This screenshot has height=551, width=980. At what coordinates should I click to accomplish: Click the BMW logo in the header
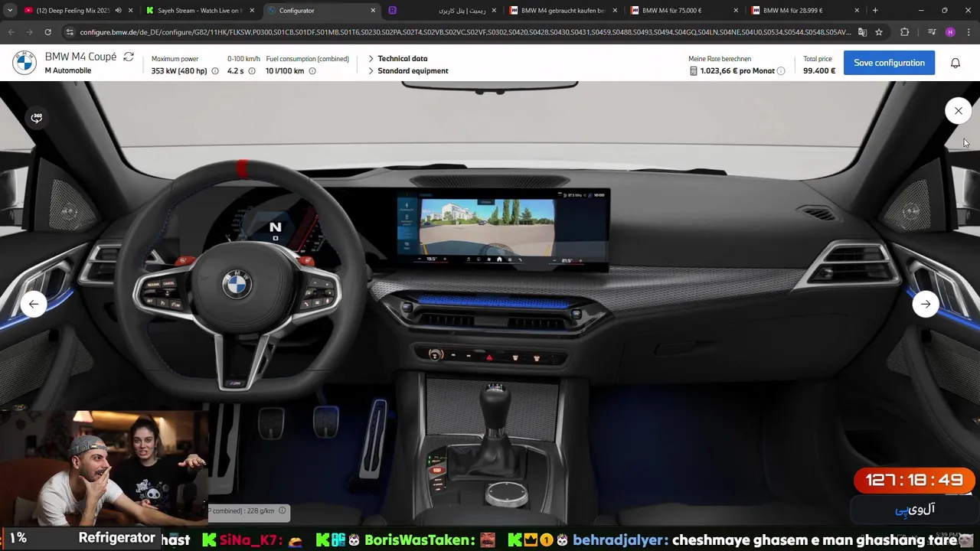(24, 63)
